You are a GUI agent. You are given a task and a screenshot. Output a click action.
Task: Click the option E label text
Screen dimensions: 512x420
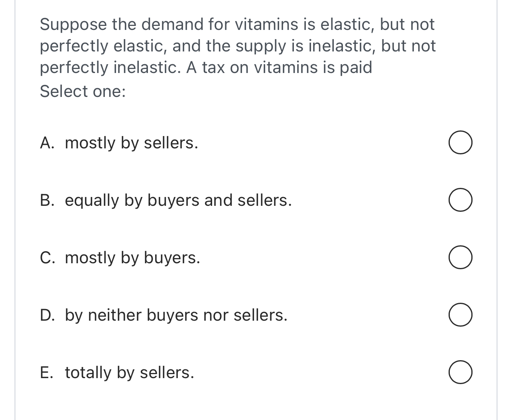click(x=117, y=372)
